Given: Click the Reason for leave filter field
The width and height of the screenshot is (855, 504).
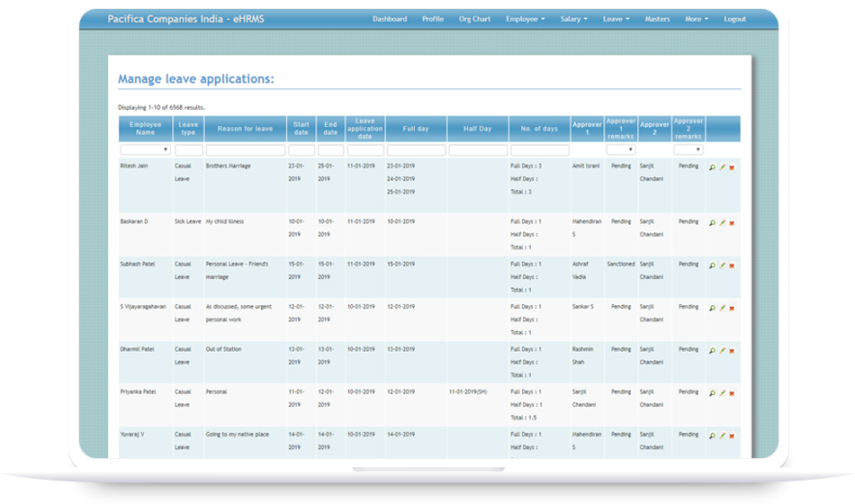Looking at the screenshot, I should (245, 150).
